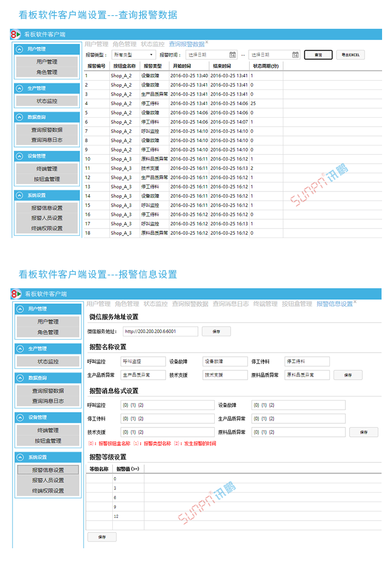Collapse the 用户管理 section in the alarm query window sidebar
The height and width of the screenshot is (566, 392).
20,49
